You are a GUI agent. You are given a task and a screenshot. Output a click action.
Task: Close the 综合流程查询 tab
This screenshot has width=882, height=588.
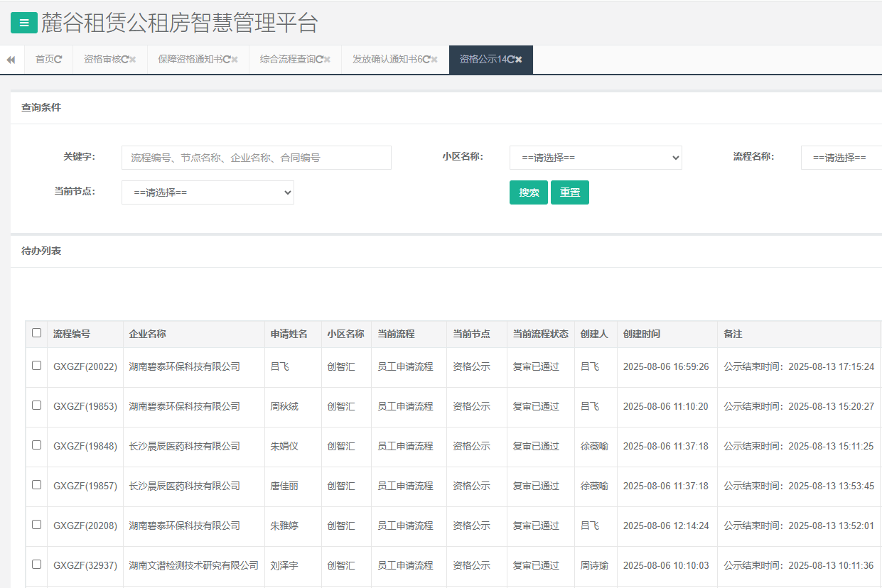tap(327, 60)
